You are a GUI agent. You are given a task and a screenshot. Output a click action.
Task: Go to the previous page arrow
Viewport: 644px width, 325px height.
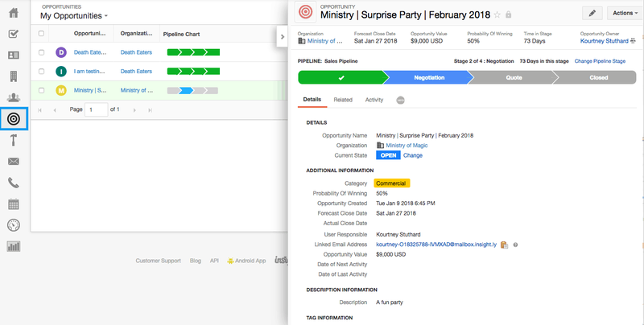tap(55, 110)
